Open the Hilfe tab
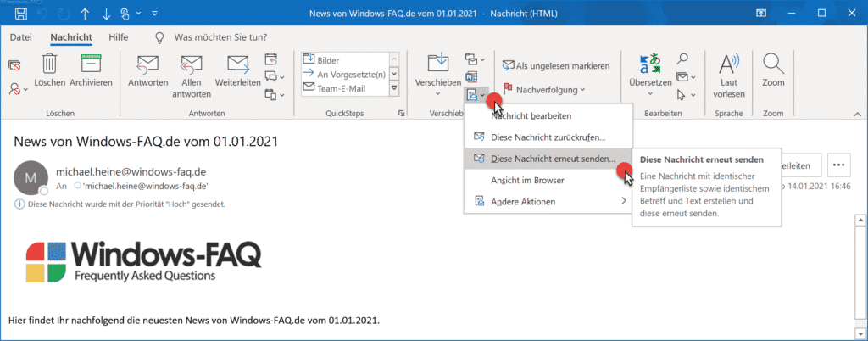This screenshot has height=341, width=868. 119,37
